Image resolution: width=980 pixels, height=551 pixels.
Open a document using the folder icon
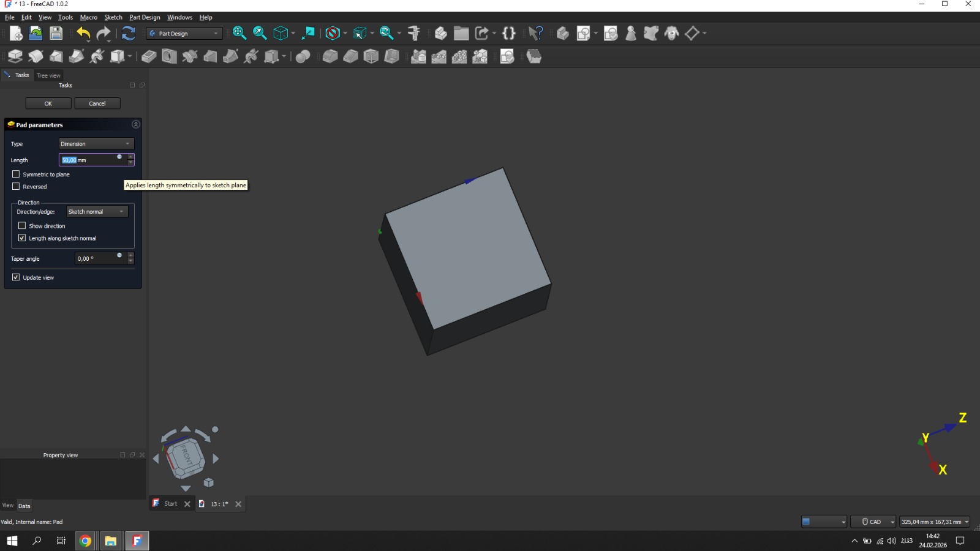(x=36, y=33)
